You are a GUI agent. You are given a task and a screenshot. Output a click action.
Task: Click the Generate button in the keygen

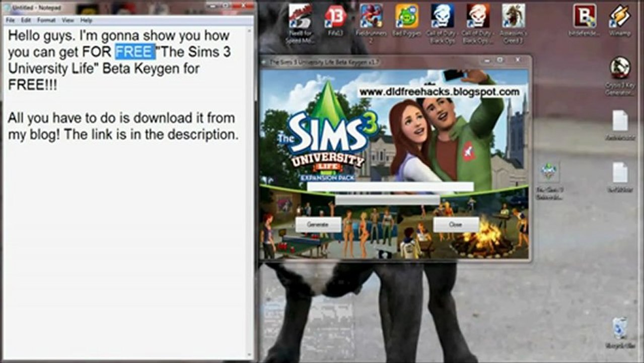point(318,224)
